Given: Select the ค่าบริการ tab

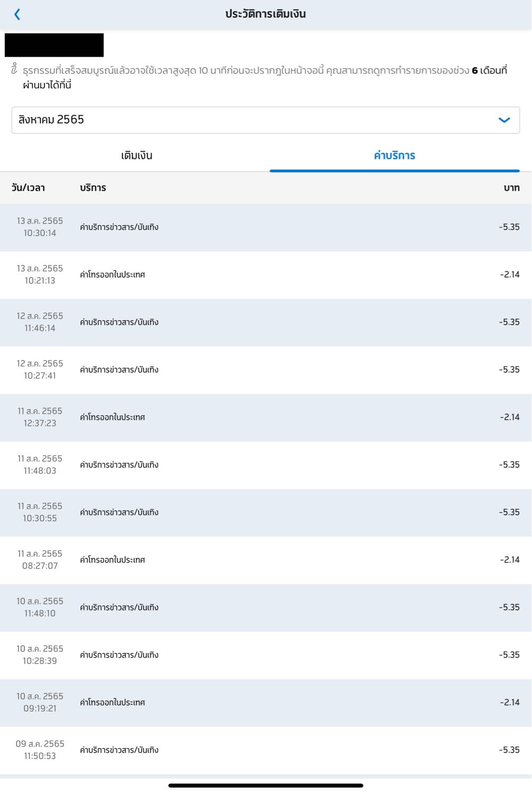Looking at the screenshot, I should coord(394,155).
